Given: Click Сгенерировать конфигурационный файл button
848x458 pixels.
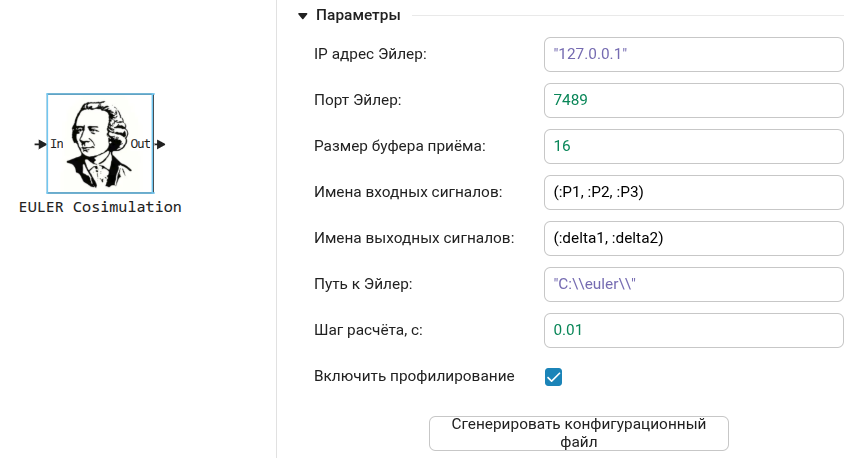Looking at the screenshot, I should pos(578,433).
